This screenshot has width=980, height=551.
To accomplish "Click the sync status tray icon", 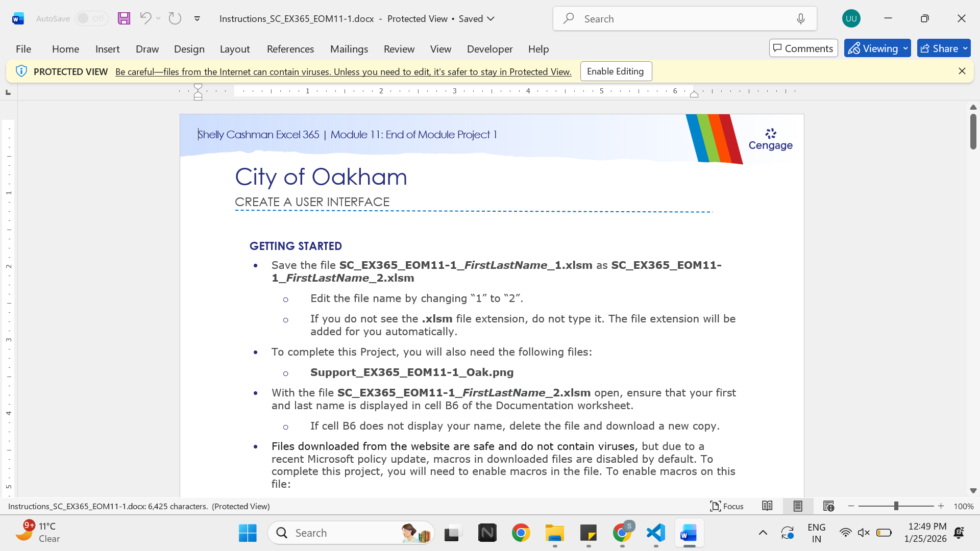I will (x=788, y=533).
